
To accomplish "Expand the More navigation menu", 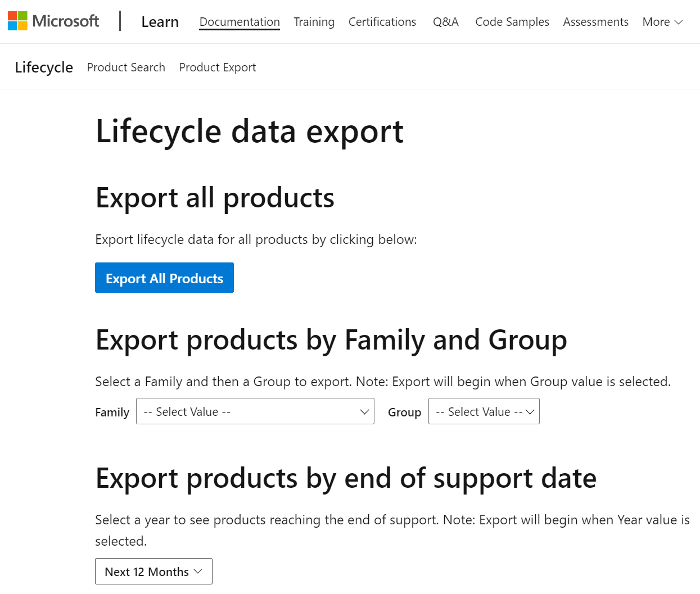I will (x=662, y=22).
